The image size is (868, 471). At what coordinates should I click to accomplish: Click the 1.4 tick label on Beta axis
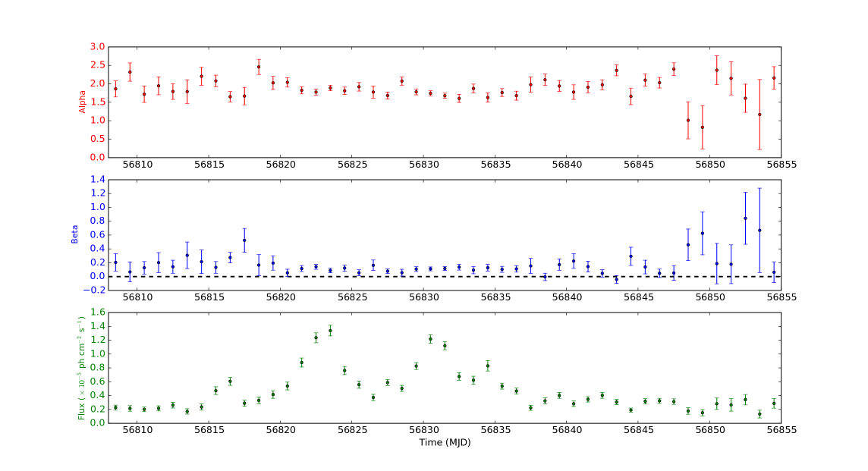tap(97, 180)
